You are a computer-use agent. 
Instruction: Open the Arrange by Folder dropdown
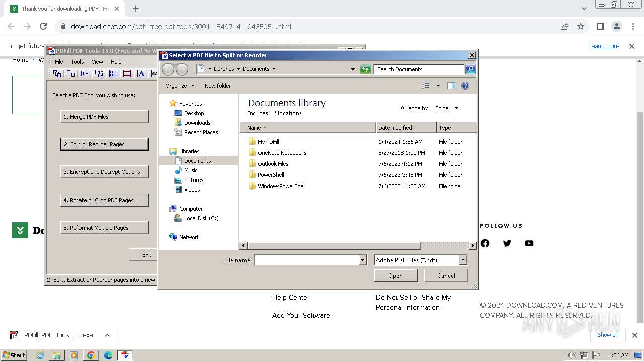pyautogui.click(x=447, y=108)
